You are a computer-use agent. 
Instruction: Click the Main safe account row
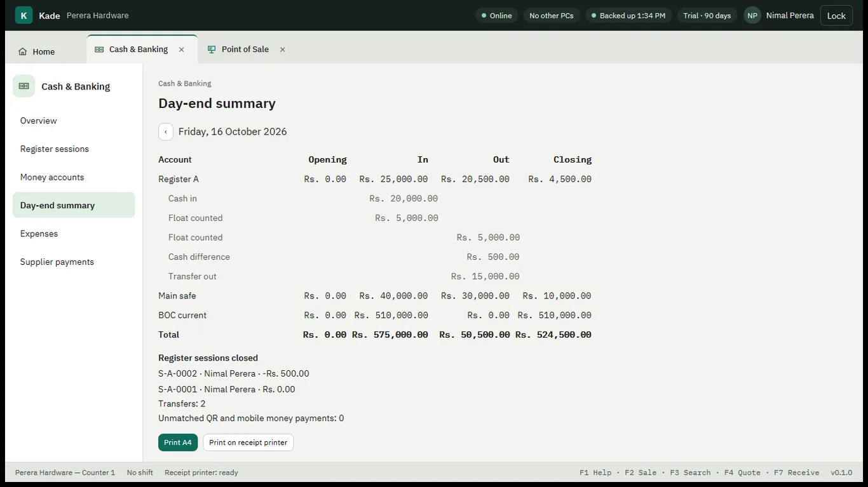click(375, 296)
